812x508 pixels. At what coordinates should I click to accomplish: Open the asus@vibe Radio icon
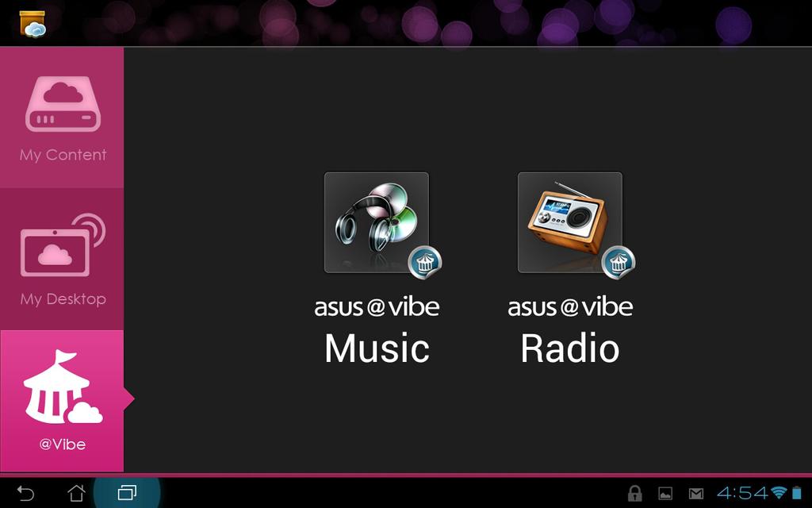click(570, 222)
